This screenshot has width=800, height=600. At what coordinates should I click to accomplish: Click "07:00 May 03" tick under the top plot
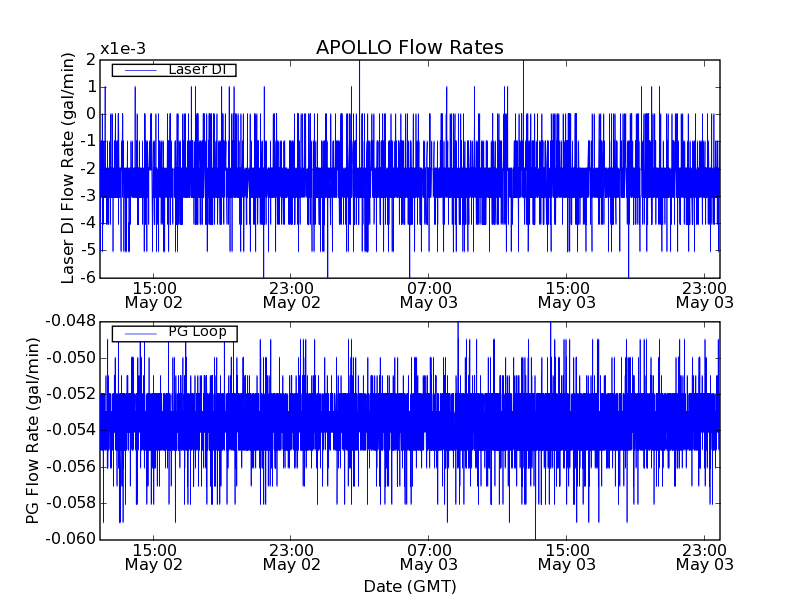tap(429, 294)
